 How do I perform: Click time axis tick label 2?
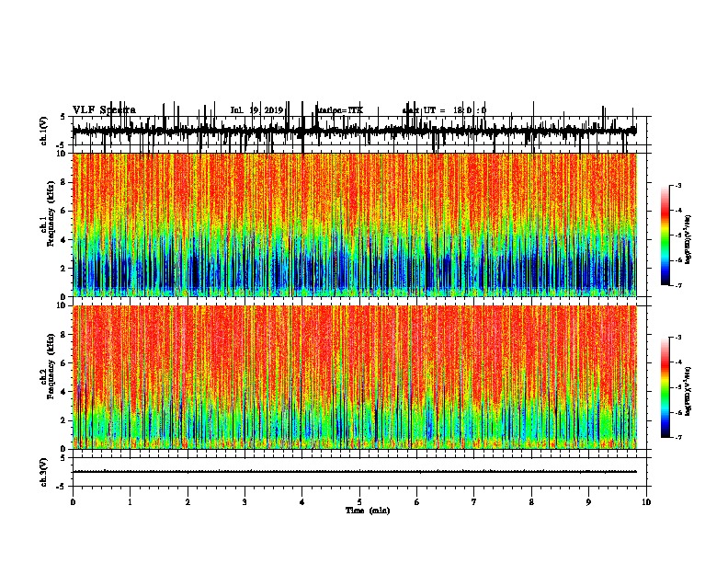pyautogui.click(x=188, y=502)
